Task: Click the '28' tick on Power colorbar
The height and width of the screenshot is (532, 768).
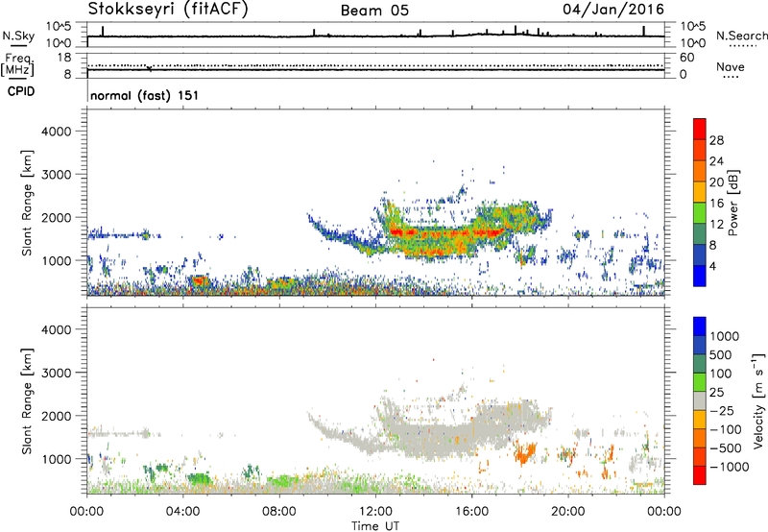Action: click(716, 140)
